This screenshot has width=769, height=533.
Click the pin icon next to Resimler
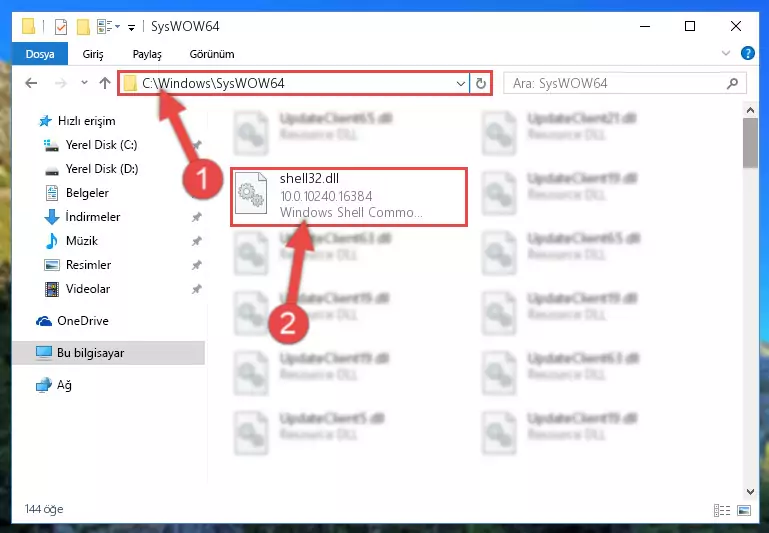[x=197, y=265]
